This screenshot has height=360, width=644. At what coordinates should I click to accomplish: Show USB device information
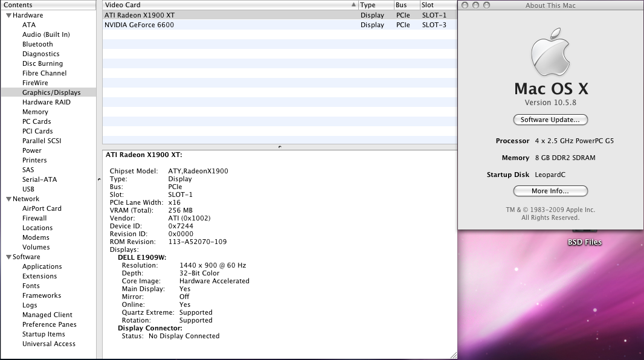[28, 189]
